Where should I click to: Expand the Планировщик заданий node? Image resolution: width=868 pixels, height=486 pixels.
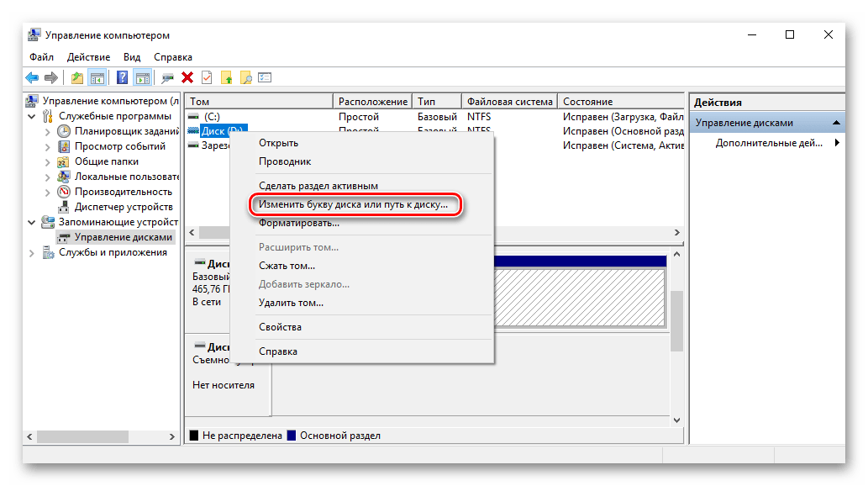(x=48, y=132)
